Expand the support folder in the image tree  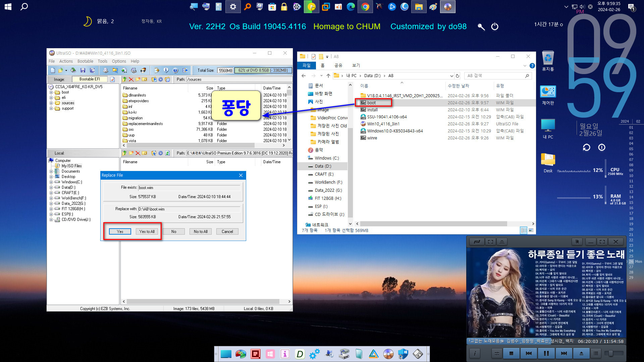click(x=51, y=108)
